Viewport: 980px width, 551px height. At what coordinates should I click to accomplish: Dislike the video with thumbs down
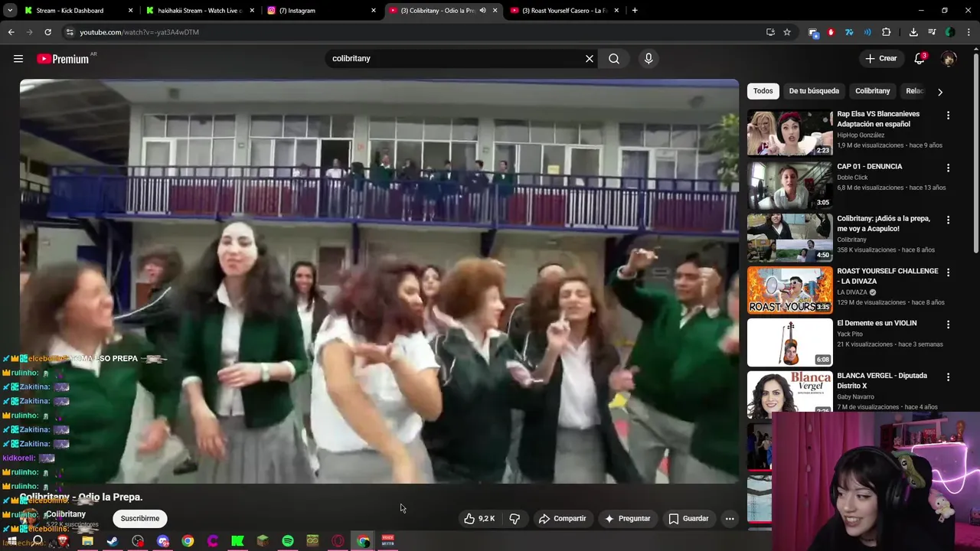[x=514, y=519]
